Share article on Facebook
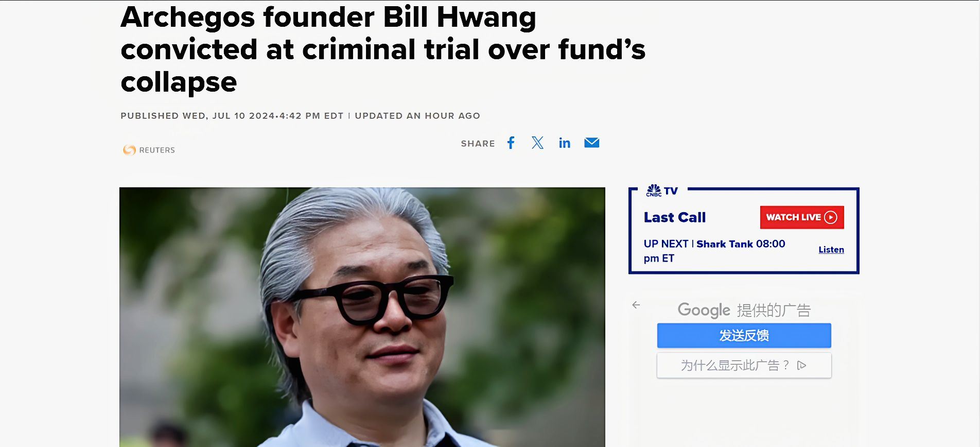The height and width of the screenshot is (447, 980). [x=511, y=143]
